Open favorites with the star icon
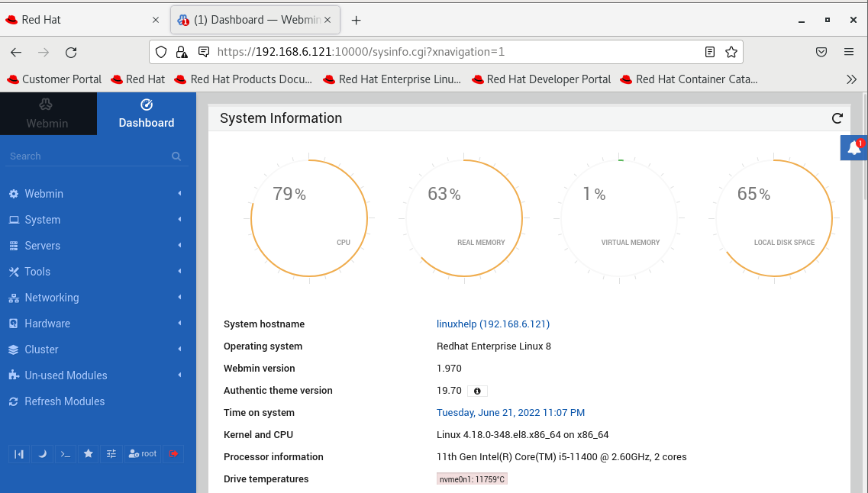The width and height of the screenshot is (868, 493). point(88,454)
